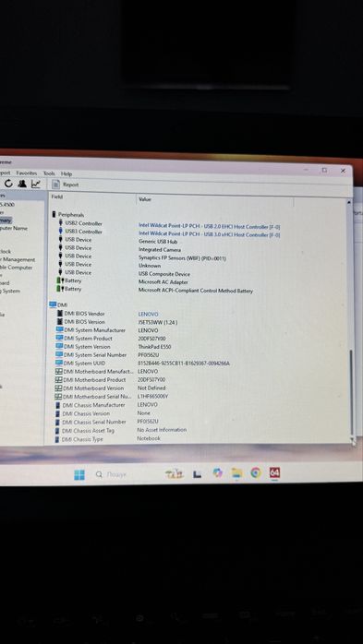The image size is (363, 644).
Task: Click the scrollbar down arrow at list bottom
Action: 352,439
